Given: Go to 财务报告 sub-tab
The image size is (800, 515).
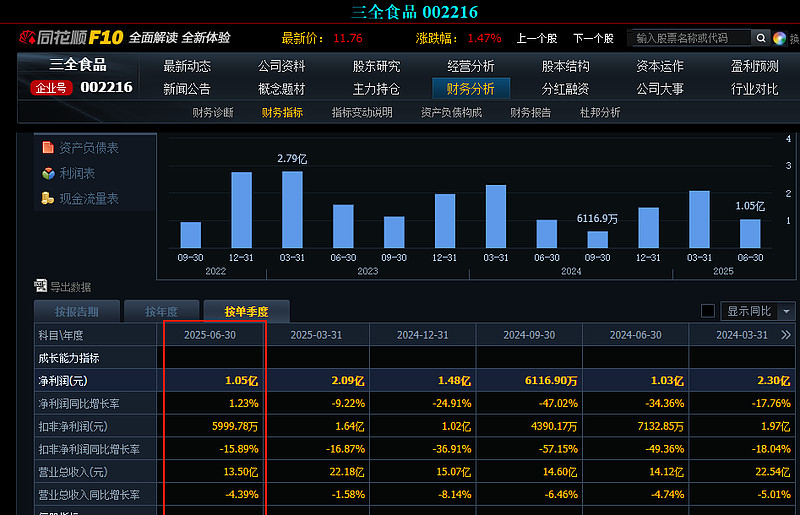Looking at the screenshot, I should tap(531, 112).
